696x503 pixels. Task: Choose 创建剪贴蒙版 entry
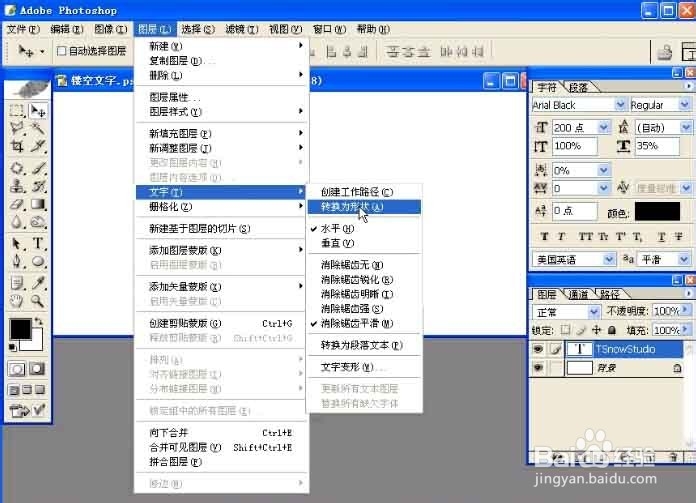[x=221, y=324]
